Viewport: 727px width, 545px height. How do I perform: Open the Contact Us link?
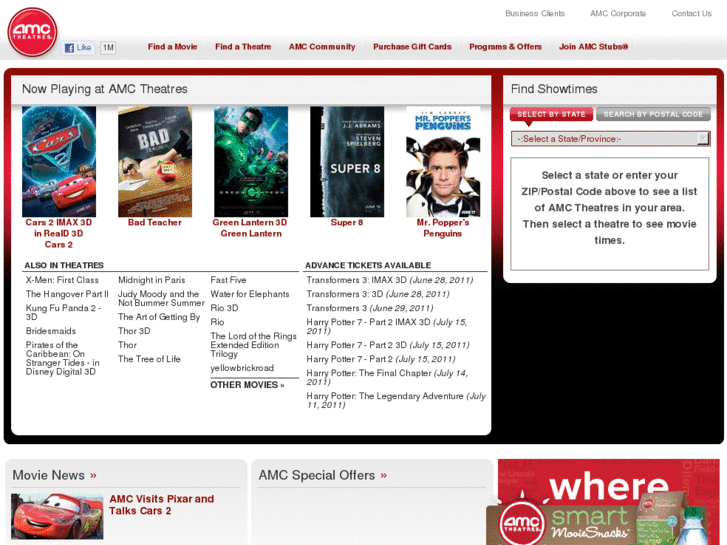pos(691,13)
